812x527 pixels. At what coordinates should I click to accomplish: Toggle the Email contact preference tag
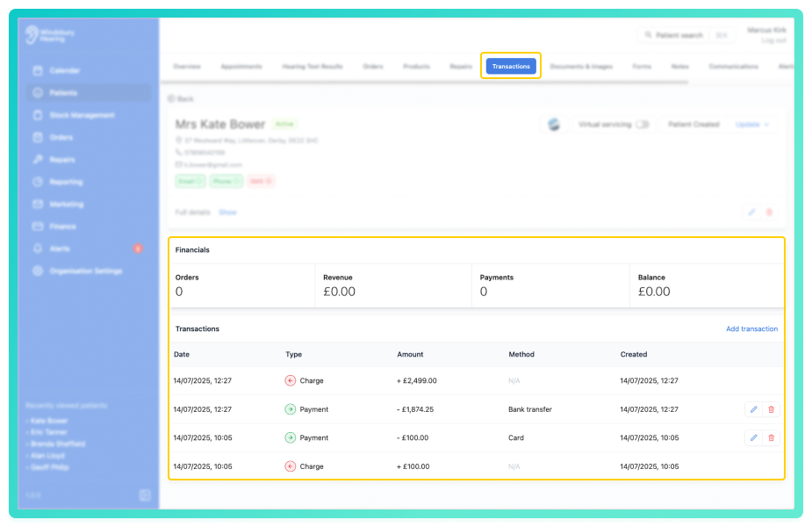point(190,181)
